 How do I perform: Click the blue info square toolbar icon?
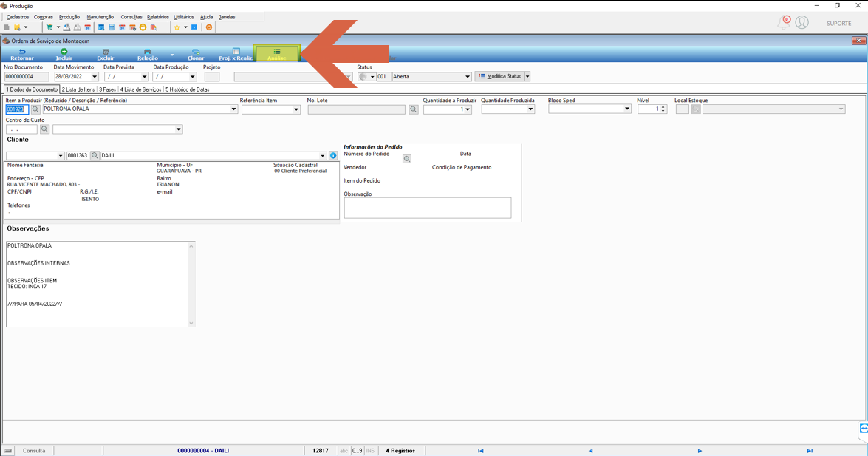pos(194,27)
